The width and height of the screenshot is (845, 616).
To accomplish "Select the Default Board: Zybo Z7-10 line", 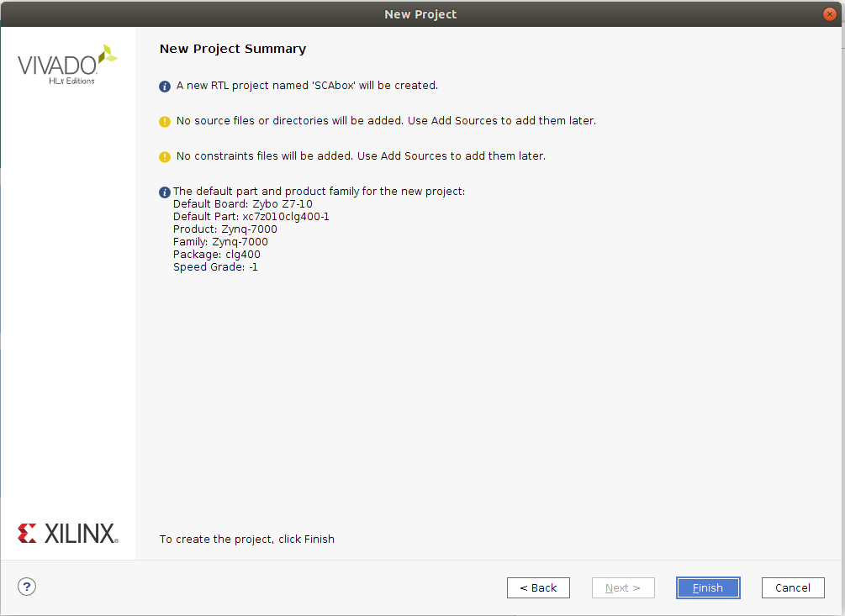I will (x=243, y=204).
